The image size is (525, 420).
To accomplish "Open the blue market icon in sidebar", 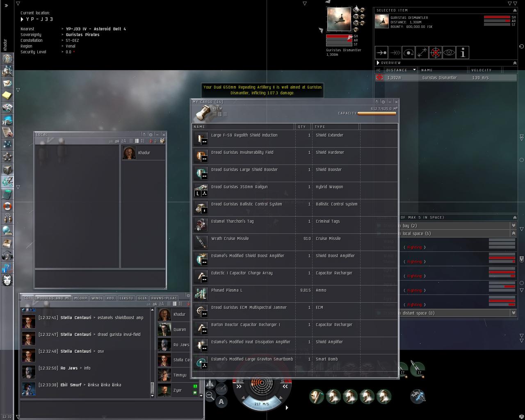I will [x=7, y=120].
